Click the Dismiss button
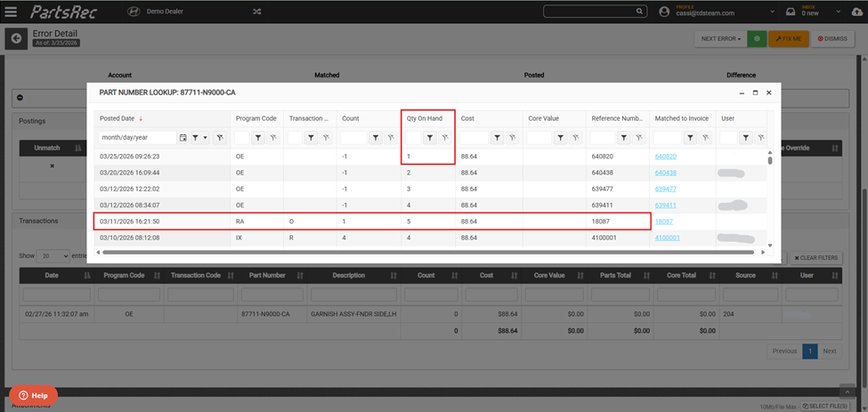Image resolution: width=868 pixels, height=412 pixels. (832, 39)
